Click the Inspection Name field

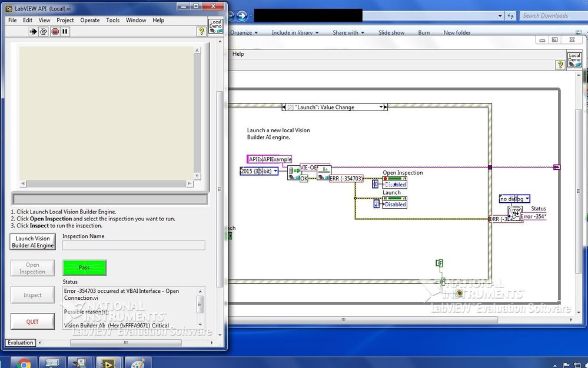tap(134, 245)
